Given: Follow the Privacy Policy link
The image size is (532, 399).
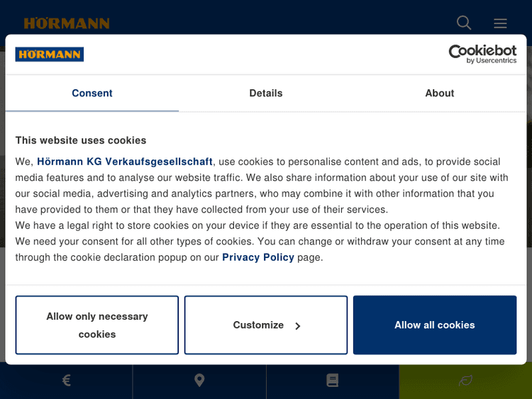Looking at the screenshot, I should pyautogui.click(x=258, y=257).
